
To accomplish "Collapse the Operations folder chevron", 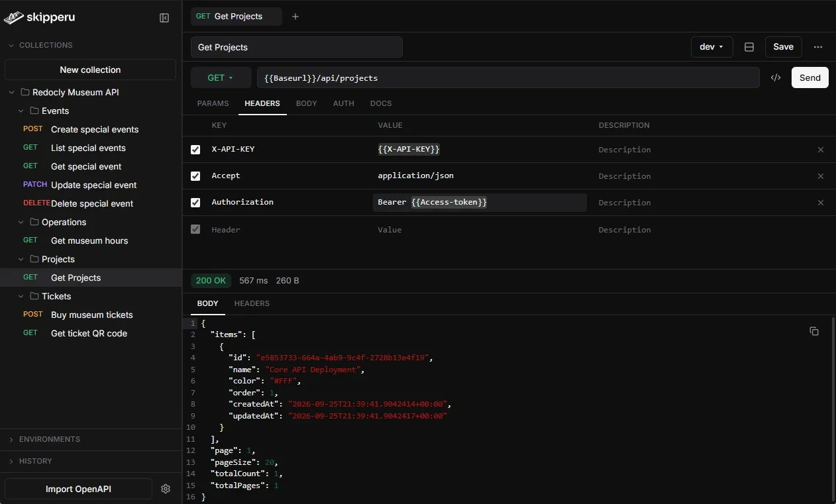I will click(x=21, y=222).
